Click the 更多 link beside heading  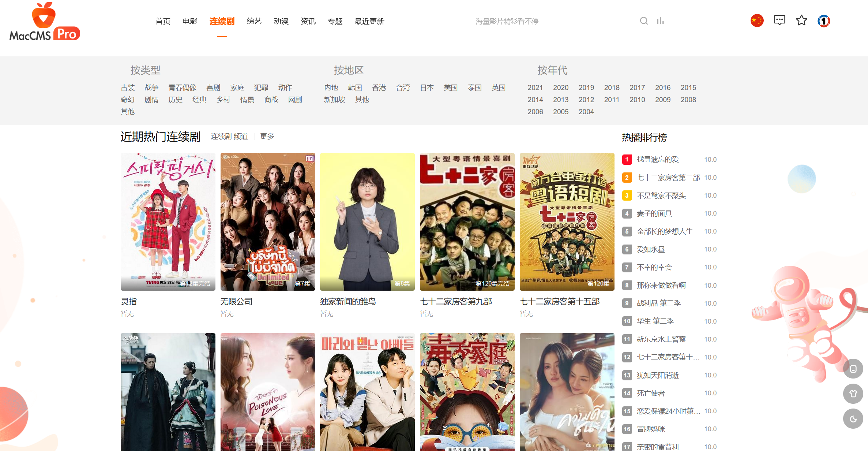tap(267, 136)
